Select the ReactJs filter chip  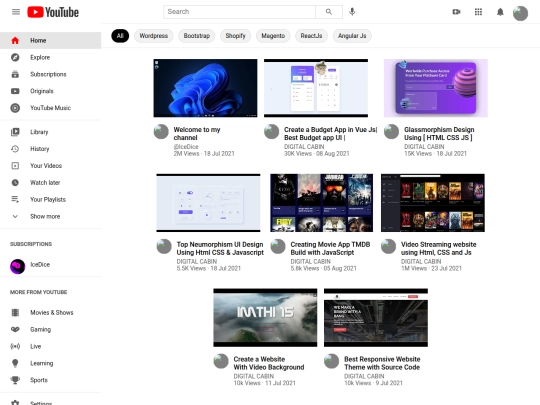[311, 36]
